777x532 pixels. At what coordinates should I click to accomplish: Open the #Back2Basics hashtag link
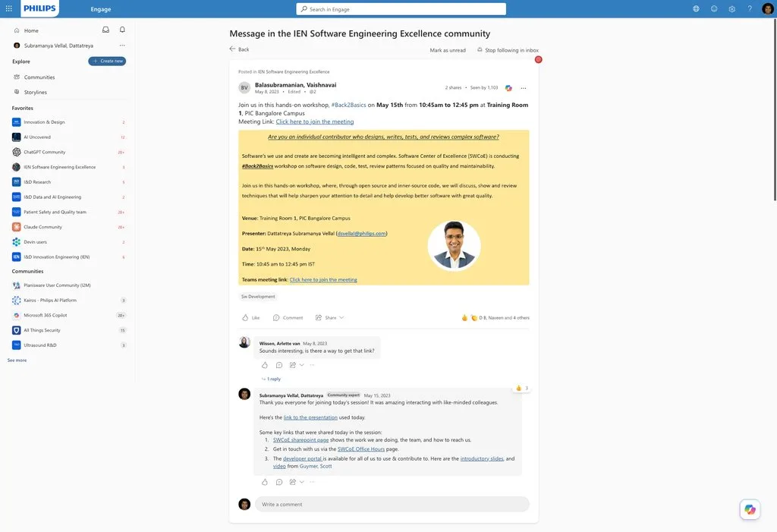348,105
